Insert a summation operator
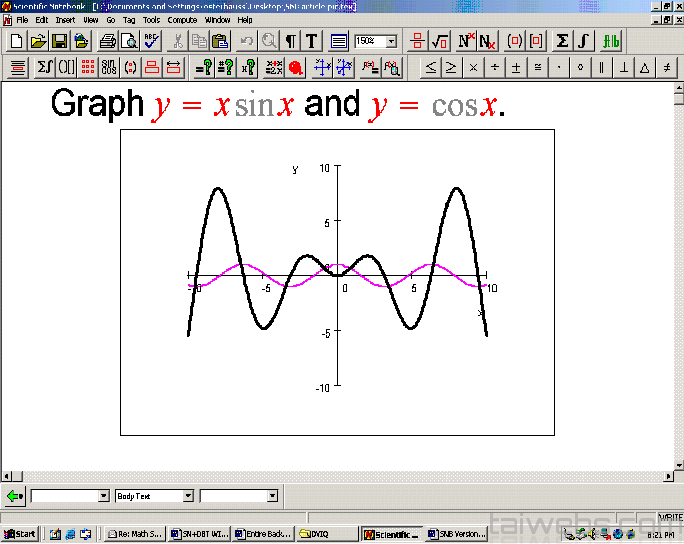 coord(562,41)
